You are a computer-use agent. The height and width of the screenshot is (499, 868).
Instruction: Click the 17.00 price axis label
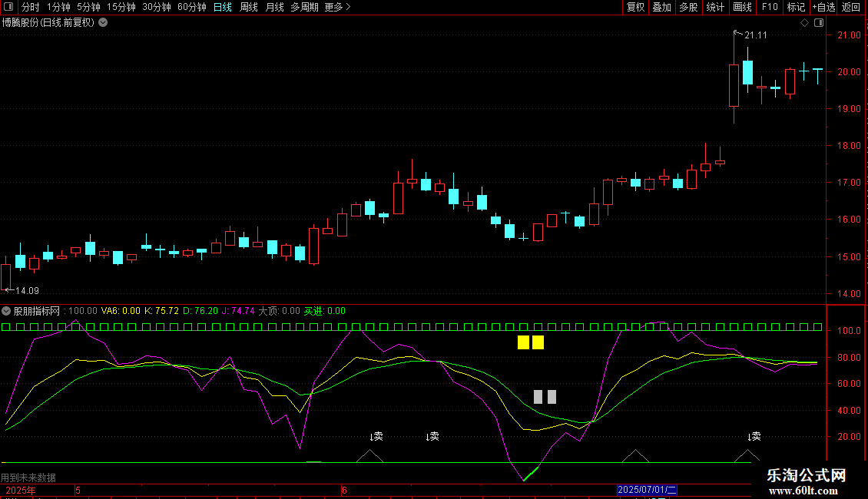click(849, 183)
